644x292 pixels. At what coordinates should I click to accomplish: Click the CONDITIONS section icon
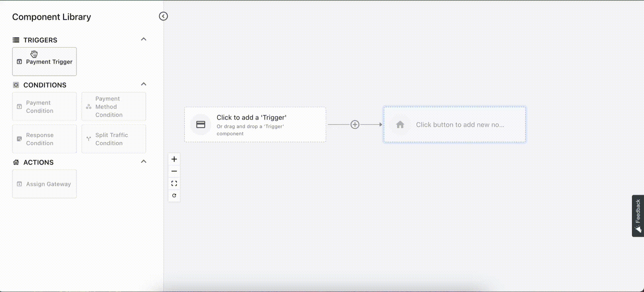coord(16,85)
